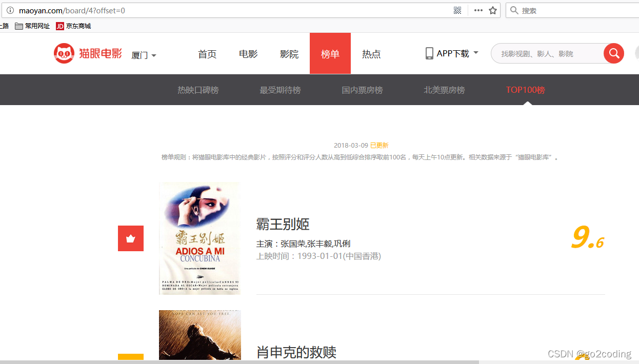Open the 京东商城 JD bookmark
This screenshot has height=364, width=639.
click(73, 26)
